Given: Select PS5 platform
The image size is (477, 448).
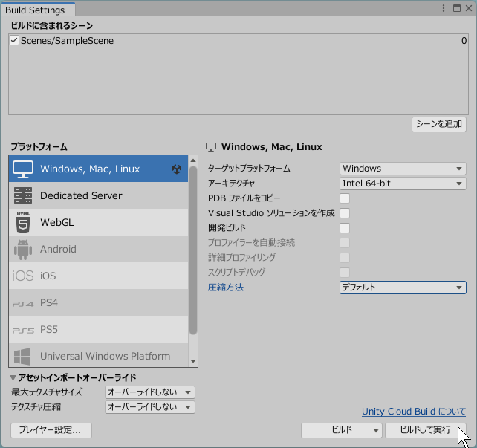Looking at the screenshot, I should point(98,329).
